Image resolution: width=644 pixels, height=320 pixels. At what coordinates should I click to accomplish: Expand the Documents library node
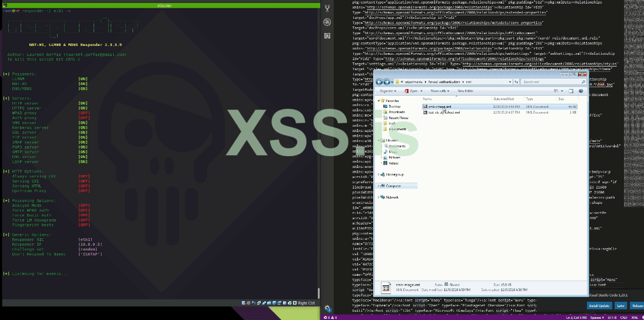point(381,146)
